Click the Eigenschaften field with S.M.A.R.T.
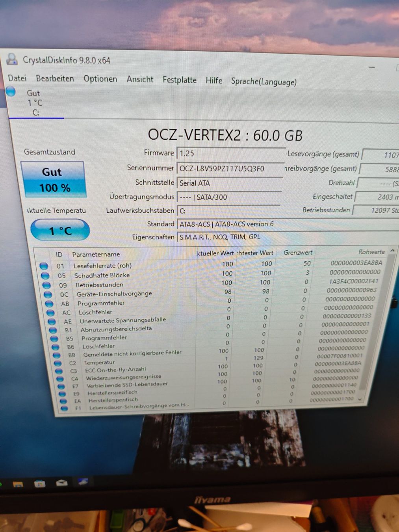The image size is (399, 532). (x=288, y=237)
